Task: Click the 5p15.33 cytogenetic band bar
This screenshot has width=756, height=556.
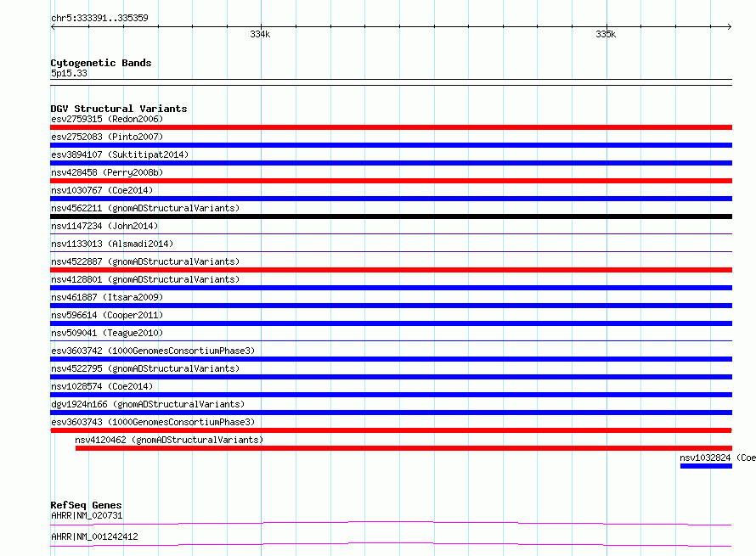Action: pos(391,82)
